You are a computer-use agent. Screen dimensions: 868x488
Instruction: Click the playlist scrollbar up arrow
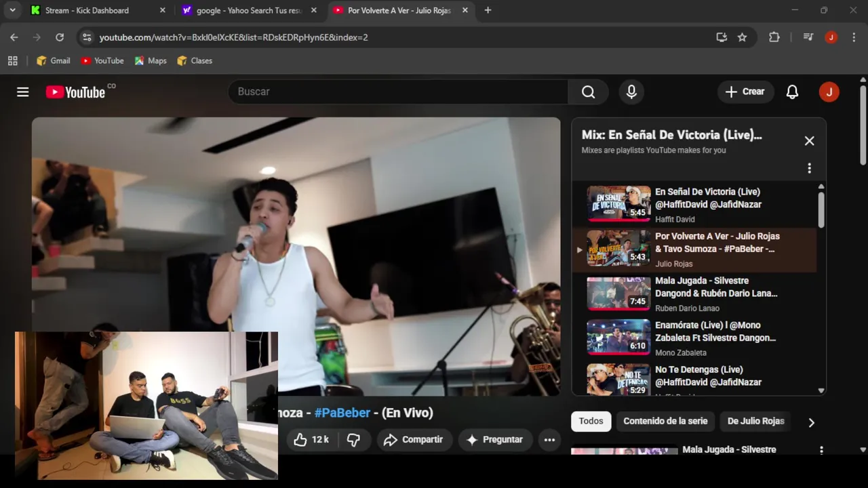coord(821,186)
